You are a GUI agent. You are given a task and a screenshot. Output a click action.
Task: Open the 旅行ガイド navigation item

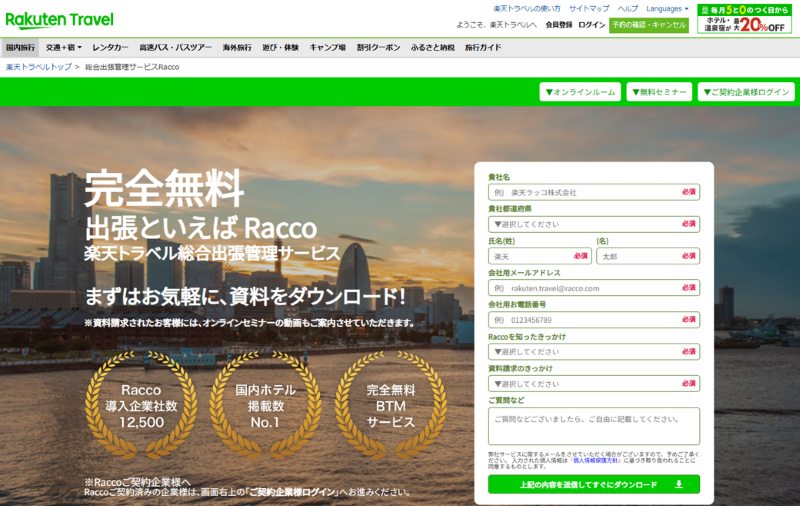point(483,47)
